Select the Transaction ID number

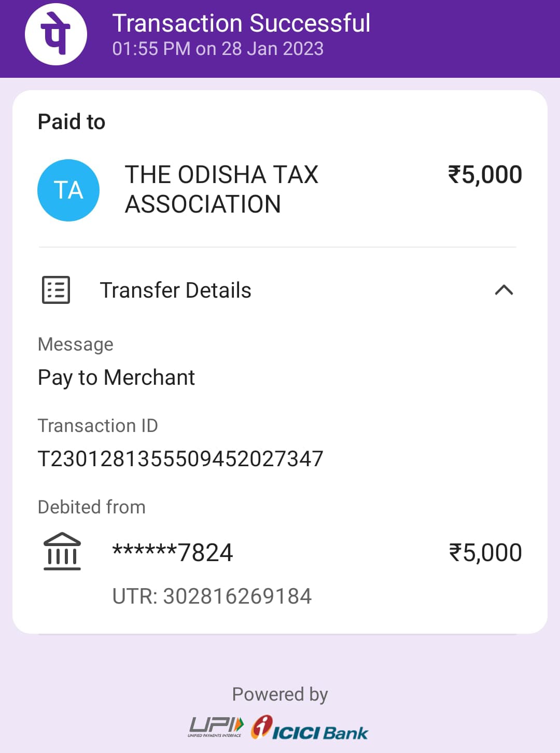tap(180, 459)
